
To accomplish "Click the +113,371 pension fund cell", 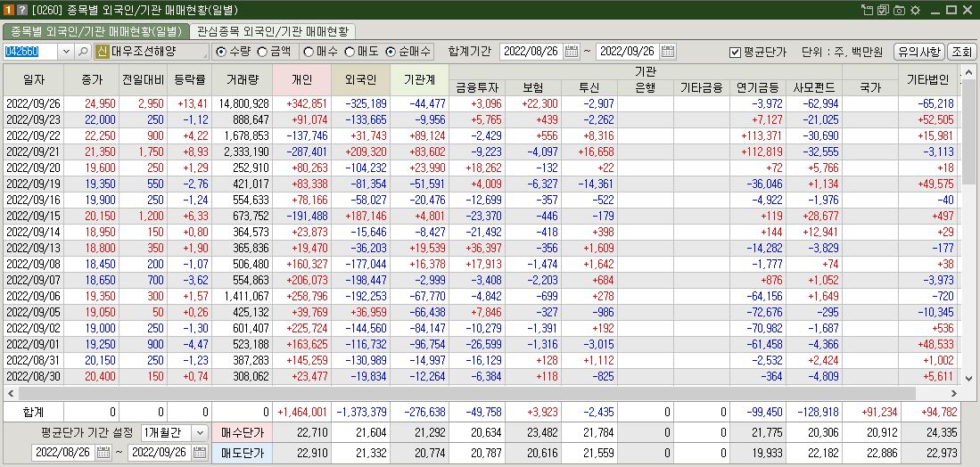I will coord(758,136).
